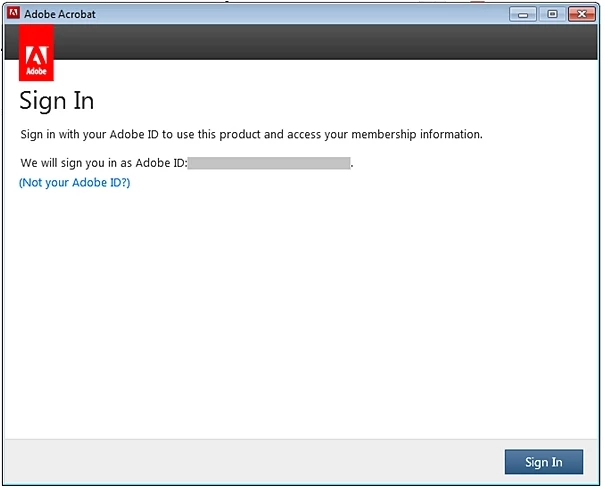Open the "Not your Adobe ID?" link
Screen dimensions: 605x490
coord(74,182)
